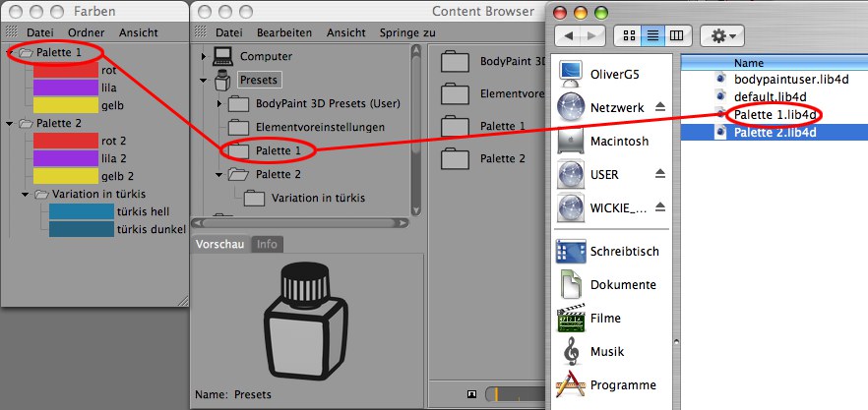Image resolution: width=868 pixels, height=410 pixels.
Task: Switch to the Info tab
Action: pos(267,244)
